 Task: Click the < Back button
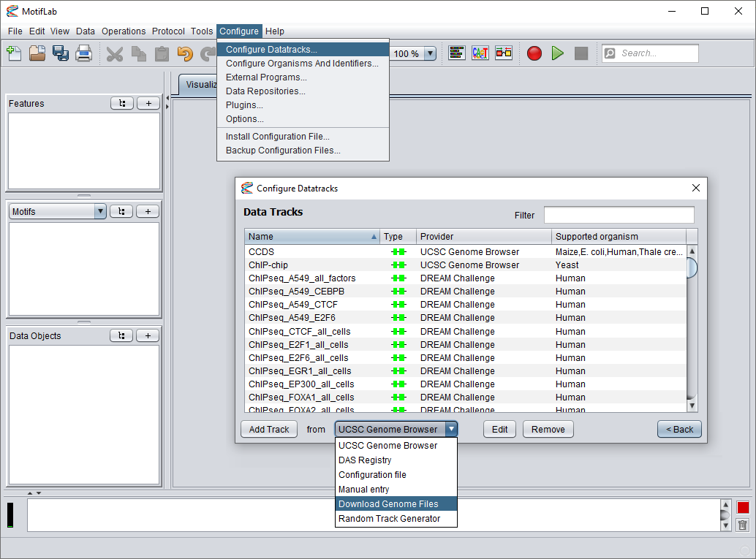[679, 430]
